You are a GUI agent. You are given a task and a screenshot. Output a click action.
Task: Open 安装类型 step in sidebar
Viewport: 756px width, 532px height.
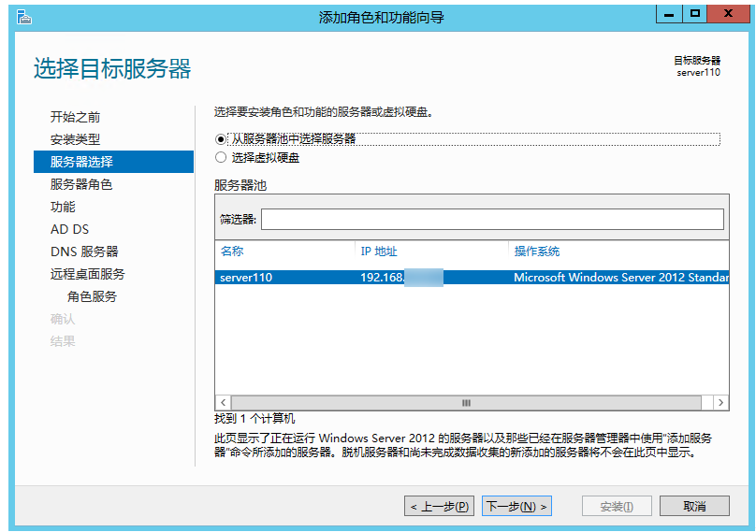tap(76, 139)
